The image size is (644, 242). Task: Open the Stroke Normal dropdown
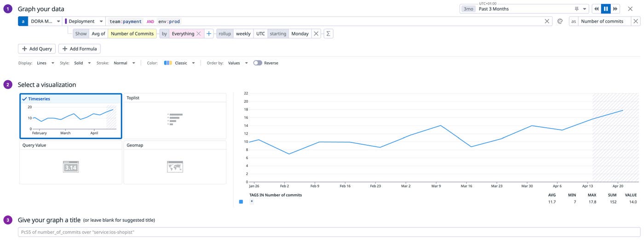coord(124,63)
